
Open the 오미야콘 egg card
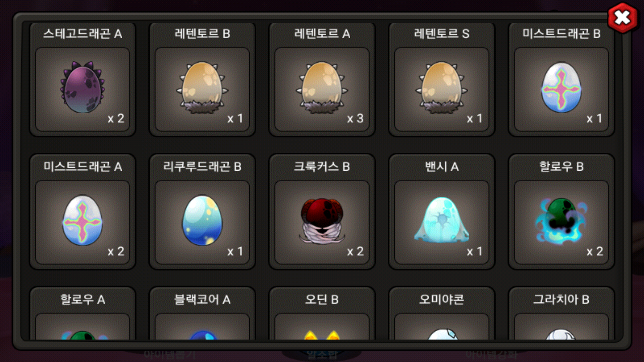pyautogui.click(x=442, y=313)
